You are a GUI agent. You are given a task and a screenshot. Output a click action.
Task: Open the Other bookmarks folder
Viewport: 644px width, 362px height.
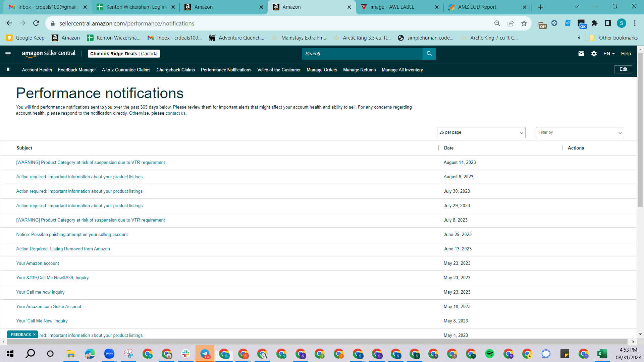(613, 38)
